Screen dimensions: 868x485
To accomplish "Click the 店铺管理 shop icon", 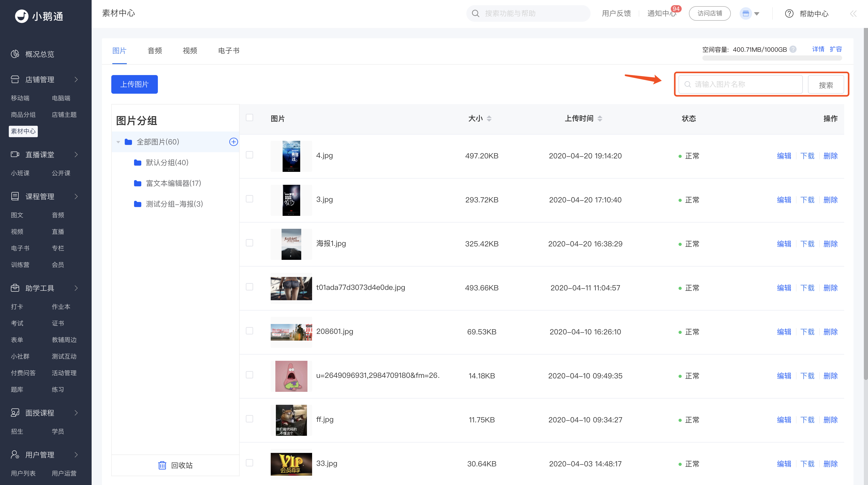I will (x=15, y=79).
